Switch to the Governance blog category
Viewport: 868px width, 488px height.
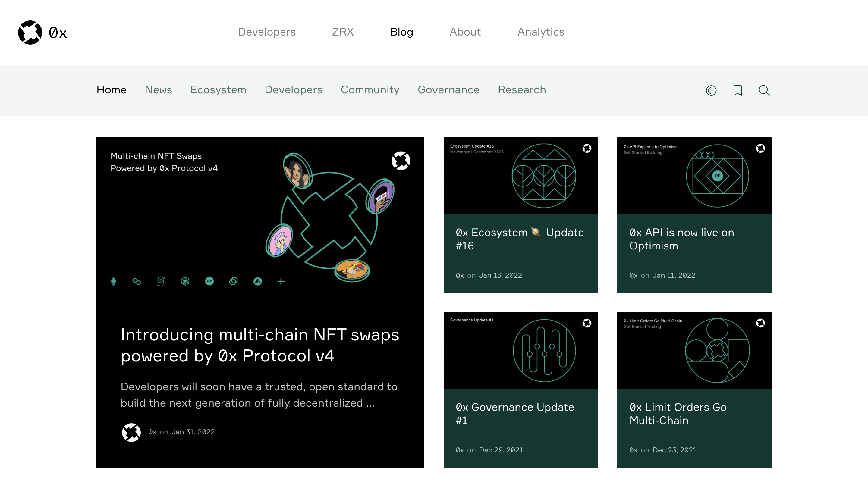coord(448,90)
